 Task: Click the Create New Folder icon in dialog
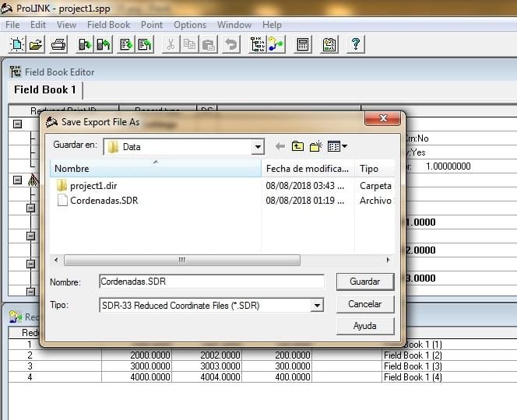click(x=316, y=146)
